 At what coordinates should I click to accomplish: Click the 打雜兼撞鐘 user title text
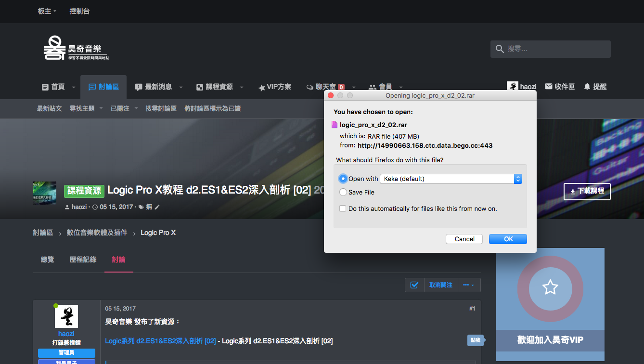(x=66, y=343)
